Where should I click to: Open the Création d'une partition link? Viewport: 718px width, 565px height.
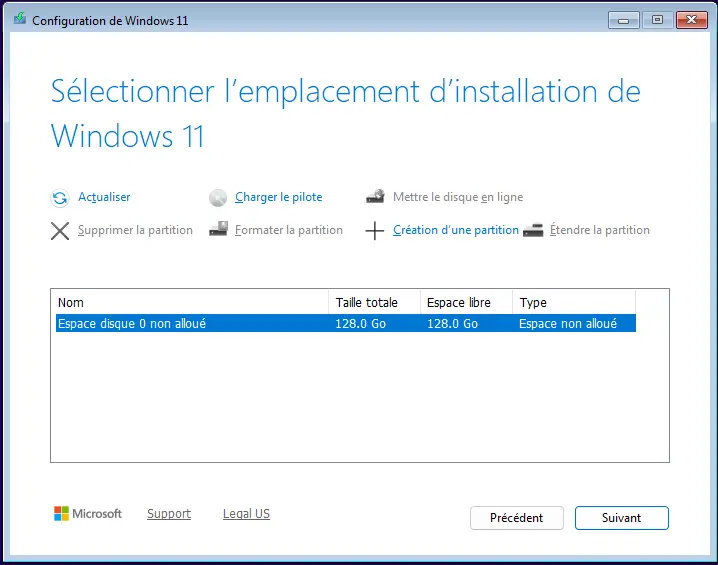(x=455, y=230)
